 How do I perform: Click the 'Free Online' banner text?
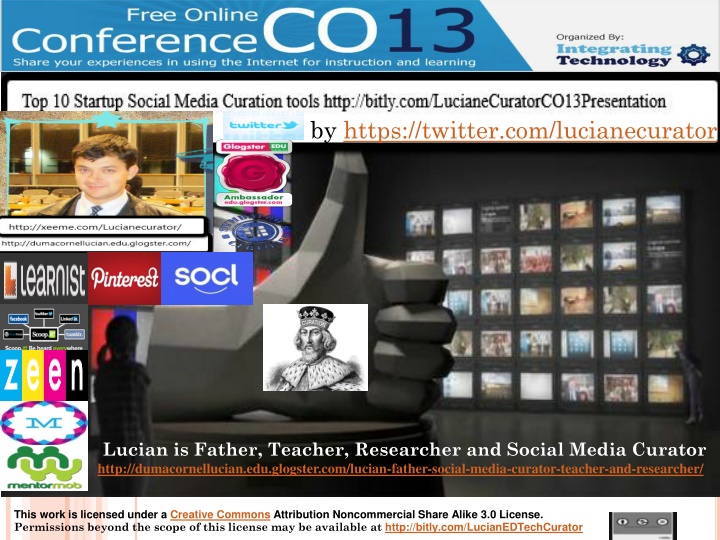pyautogui.click(x=192, y=15)
